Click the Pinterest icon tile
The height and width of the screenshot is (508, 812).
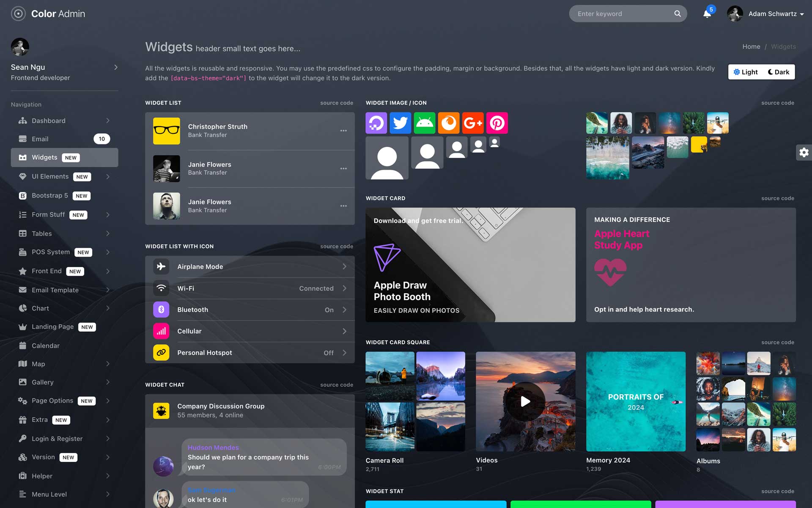click(497, 123)
